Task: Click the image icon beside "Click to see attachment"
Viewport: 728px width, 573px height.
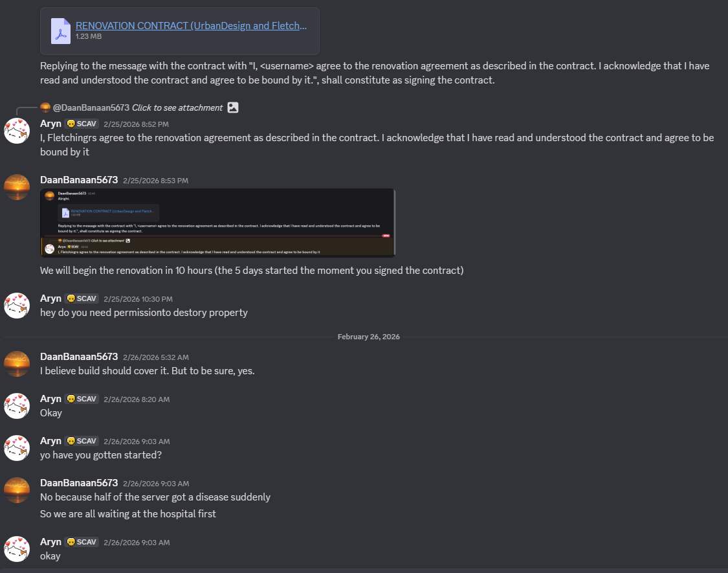Action: (x=233, y=107)
